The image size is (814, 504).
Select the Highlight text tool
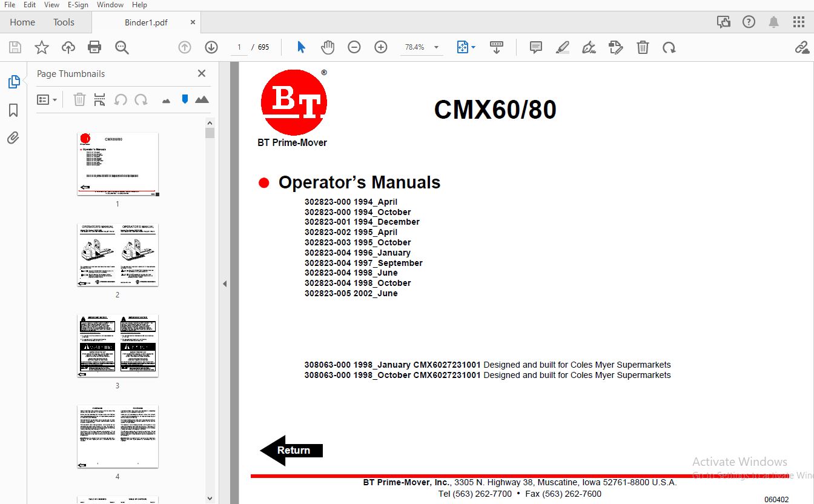pyautogui.click(x=562, y=47)
